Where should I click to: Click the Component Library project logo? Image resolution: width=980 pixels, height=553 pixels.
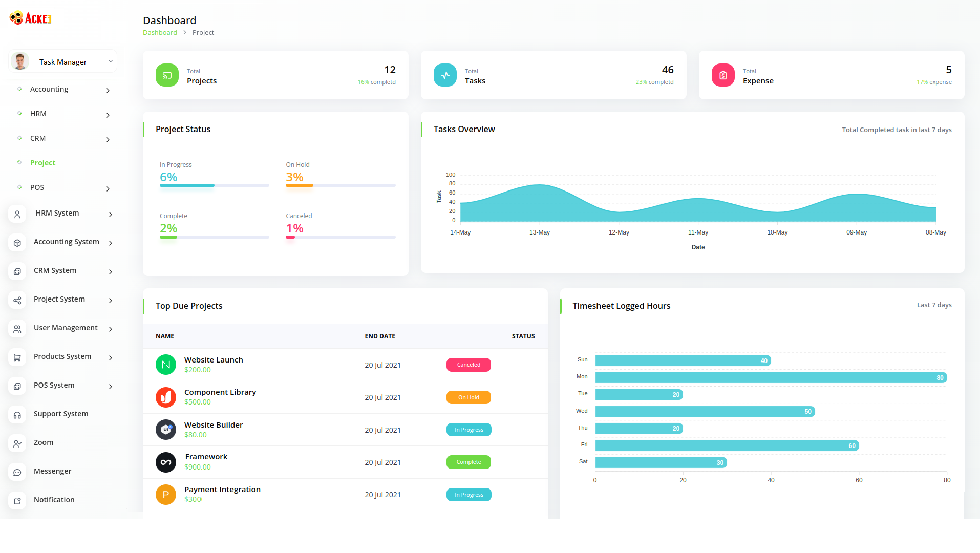(166, 397)
